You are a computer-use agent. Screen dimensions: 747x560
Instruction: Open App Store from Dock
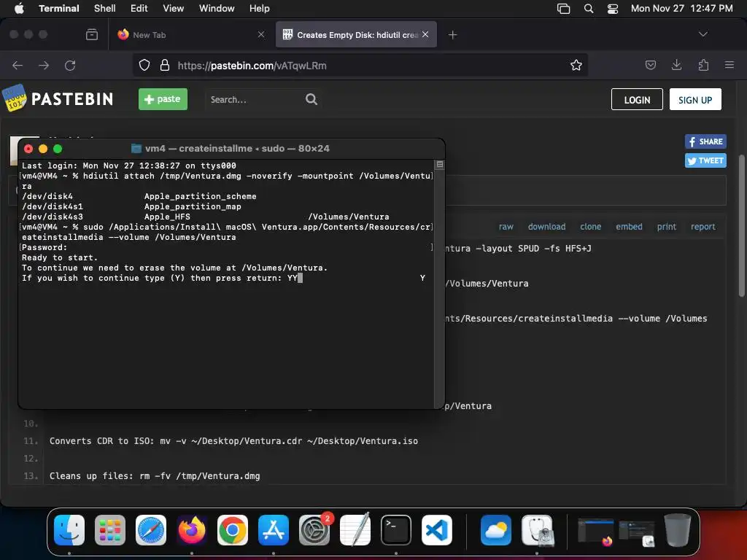(x=274, y=530)
